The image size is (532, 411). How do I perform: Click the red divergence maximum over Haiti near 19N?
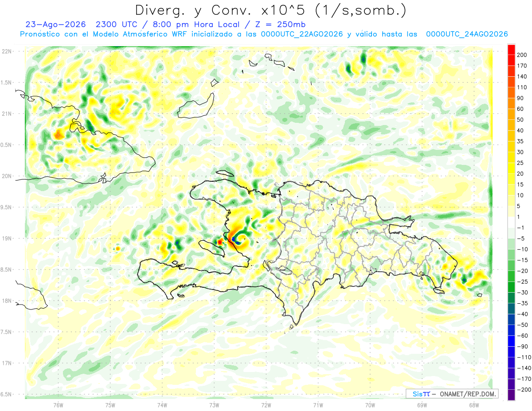pyautogui.click(x=220, y=242)
